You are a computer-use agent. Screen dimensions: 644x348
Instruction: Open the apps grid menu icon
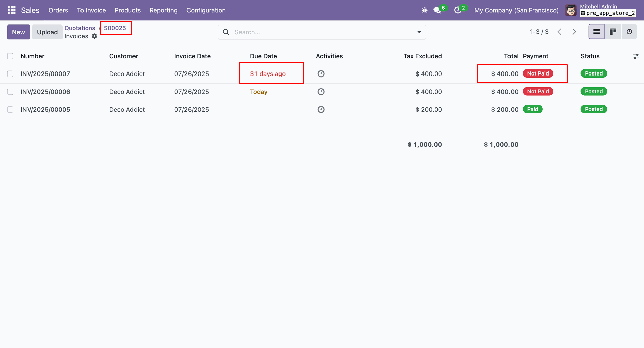(x=12, y=10)
